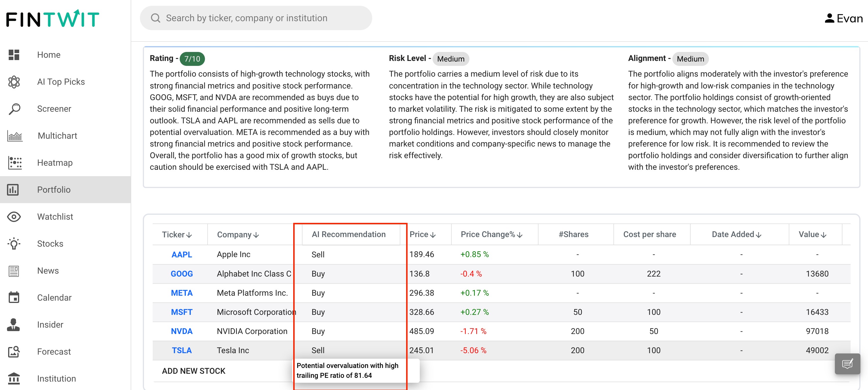Click the search by ticker field
Screen dimensions: 868x390
pyautogui.click(x=256, y=18)
